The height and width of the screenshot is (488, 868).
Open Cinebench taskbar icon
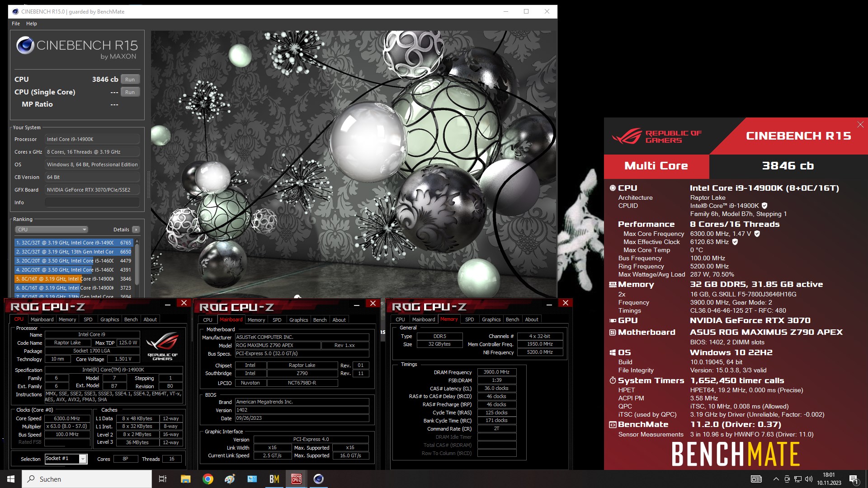318,479
